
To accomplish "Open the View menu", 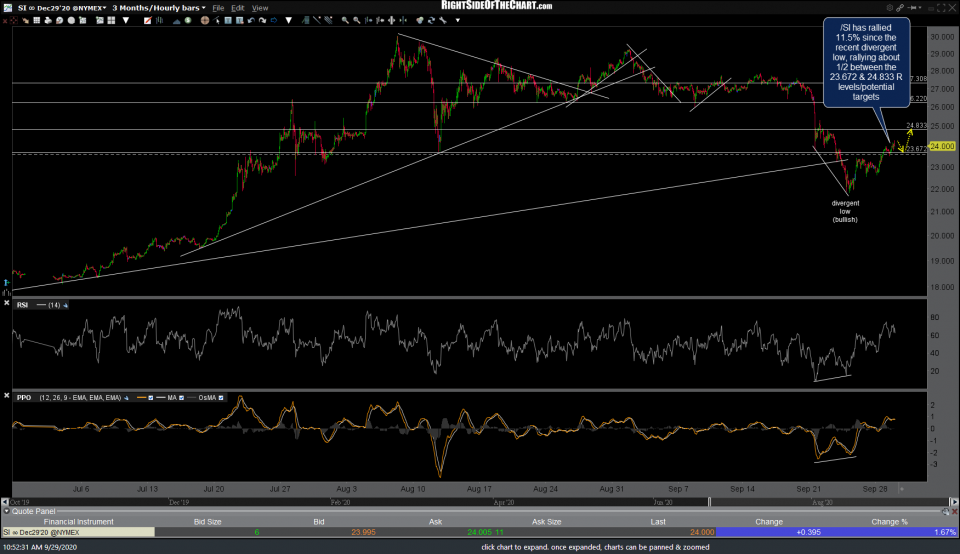I will 261,6.
